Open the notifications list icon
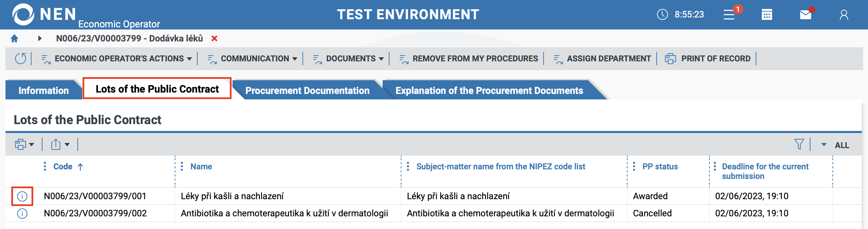This screenshot has width=868, height=229. (729, 15)
